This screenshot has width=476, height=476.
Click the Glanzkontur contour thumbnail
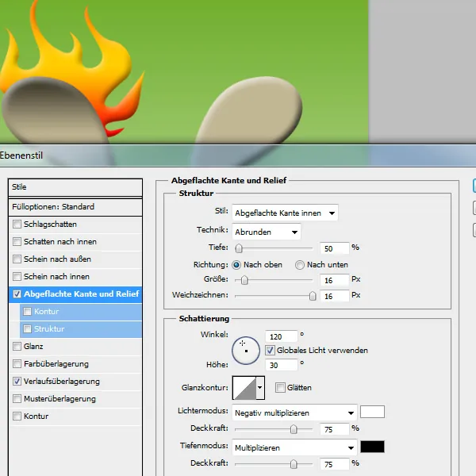(244, 388)
